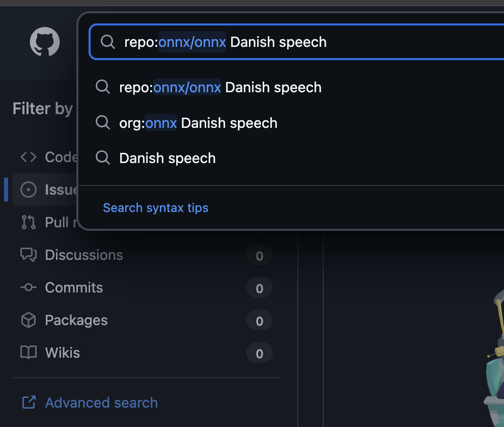504x427 pixels.
Task: Select the plain 'Danish speech' suggestion
Action: 167,158
